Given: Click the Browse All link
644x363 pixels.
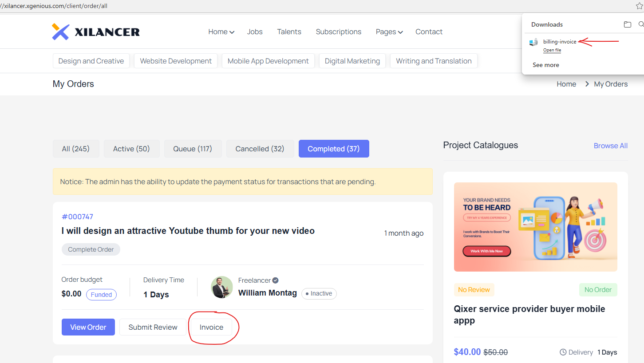Looking at the screenshot, I should point(611,146).
